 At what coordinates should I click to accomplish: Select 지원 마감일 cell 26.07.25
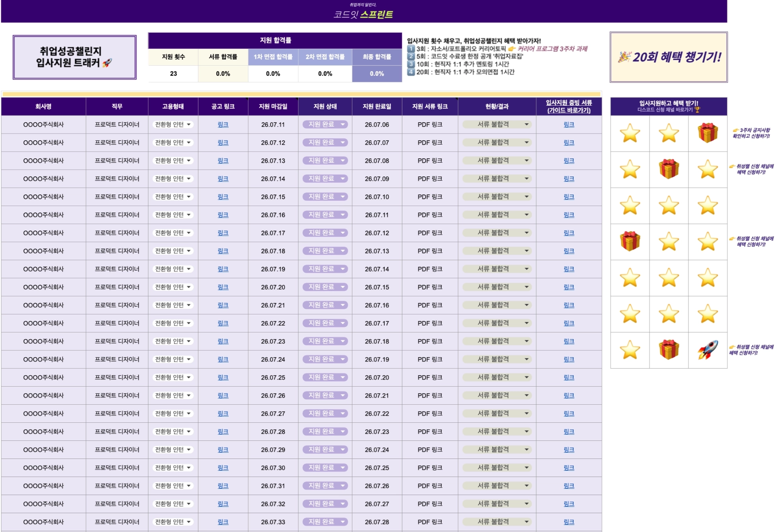click(273, 378)
